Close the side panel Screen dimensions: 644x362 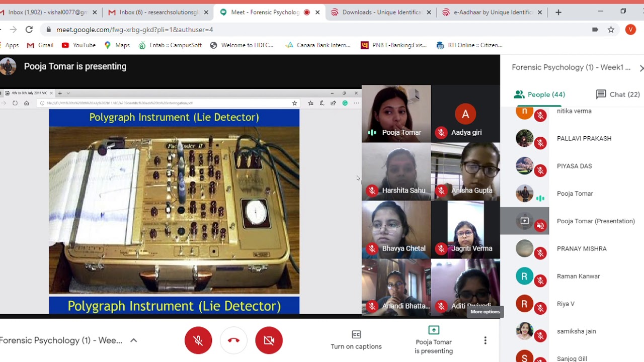coord(641,67)
